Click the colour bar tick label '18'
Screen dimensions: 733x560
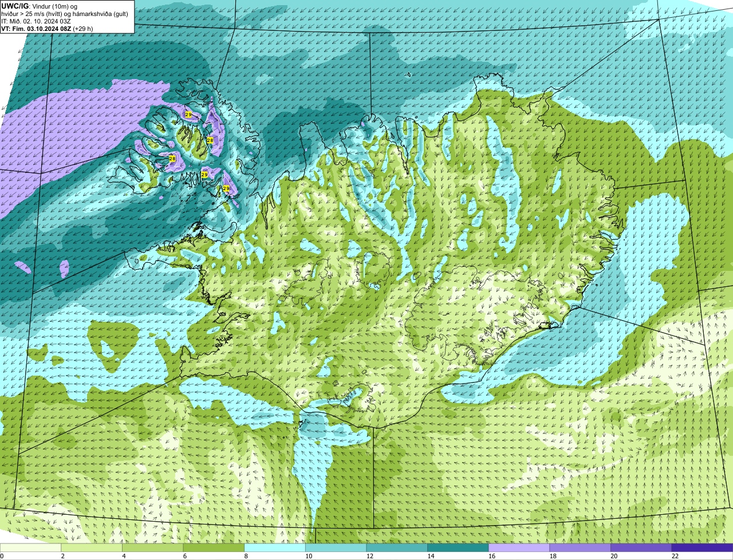(x=553, y=556)
